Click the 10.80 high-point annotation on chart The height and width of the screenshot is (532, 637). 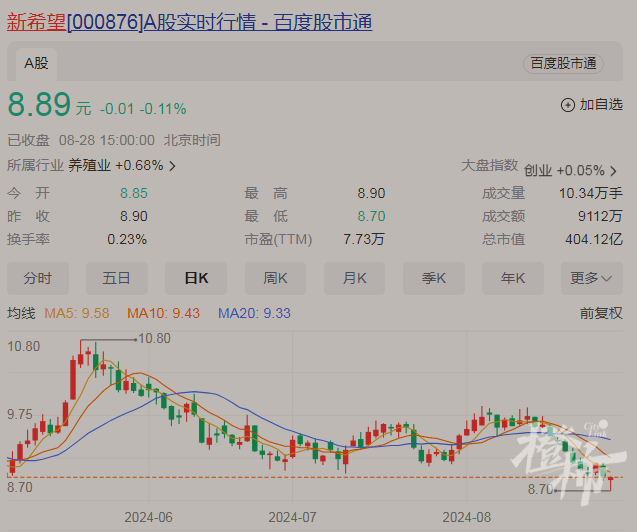coord(154,339)
